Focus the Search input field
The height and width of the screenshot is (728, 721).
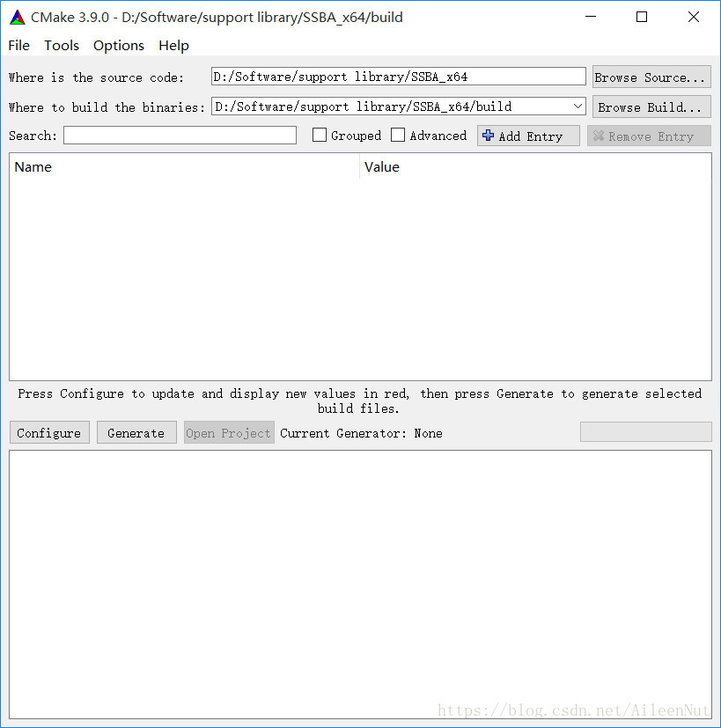(x=180, y=135)
